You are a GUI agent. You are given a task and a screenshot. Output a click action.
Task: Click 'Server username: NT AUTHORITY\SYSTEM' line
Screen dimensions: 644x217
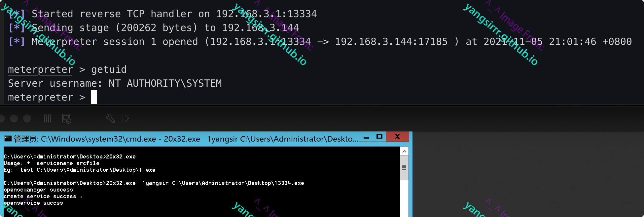click(115, 83)
